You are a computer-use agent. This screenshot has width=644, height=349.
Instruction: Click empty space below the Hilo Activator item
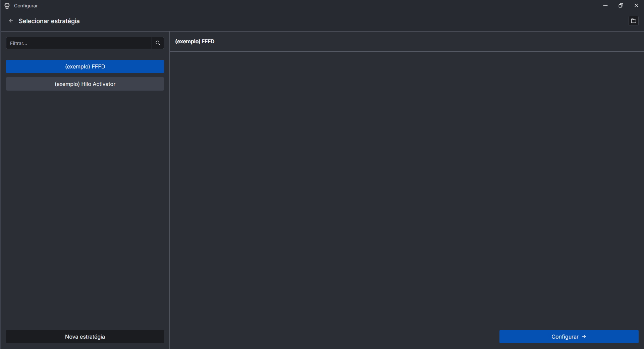coord(85,201)
